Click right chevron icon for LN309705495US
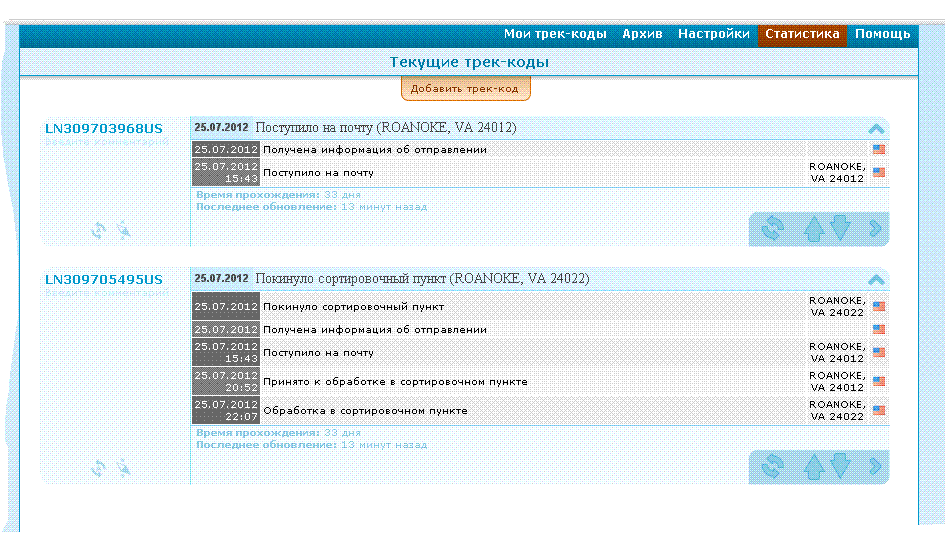This screenshot has height=545, width=945. (875, 466)
